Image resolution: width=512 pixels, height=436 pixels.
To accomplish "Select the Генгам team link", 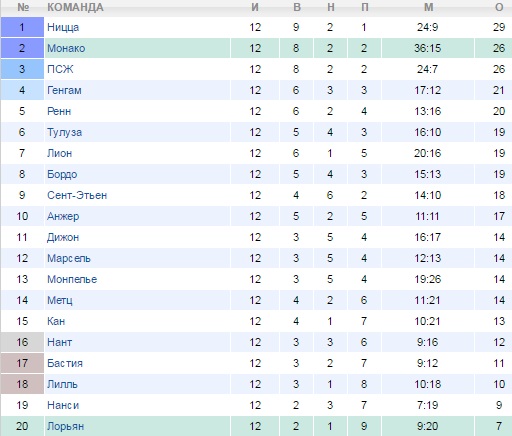I will click(x=64, y=90).
